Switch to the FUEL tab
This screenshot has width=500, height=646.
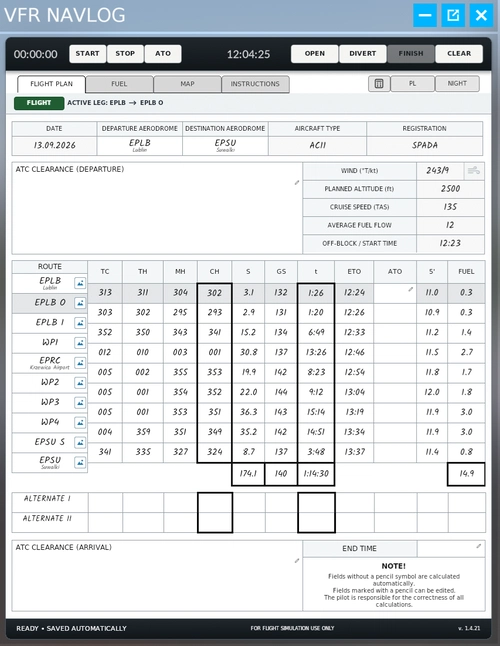pos(119,84)
